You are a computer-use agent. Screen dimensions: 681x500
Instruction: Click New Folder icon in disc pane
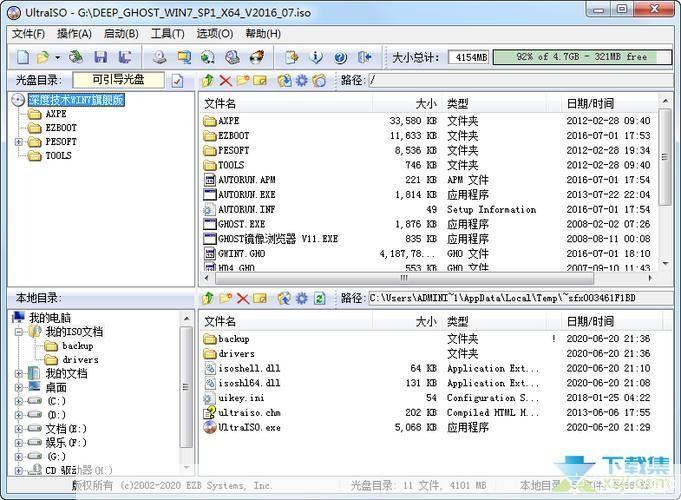(x=243, y=80)
